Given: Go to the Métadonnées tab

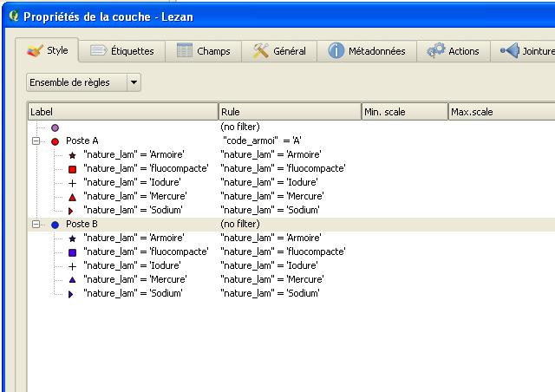Looking at the screenshot, I should click(367, 51).
